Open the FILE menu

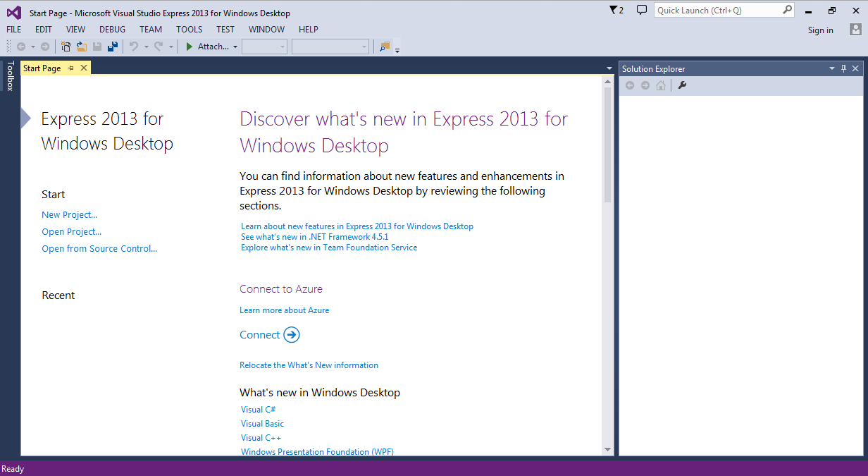14,30
